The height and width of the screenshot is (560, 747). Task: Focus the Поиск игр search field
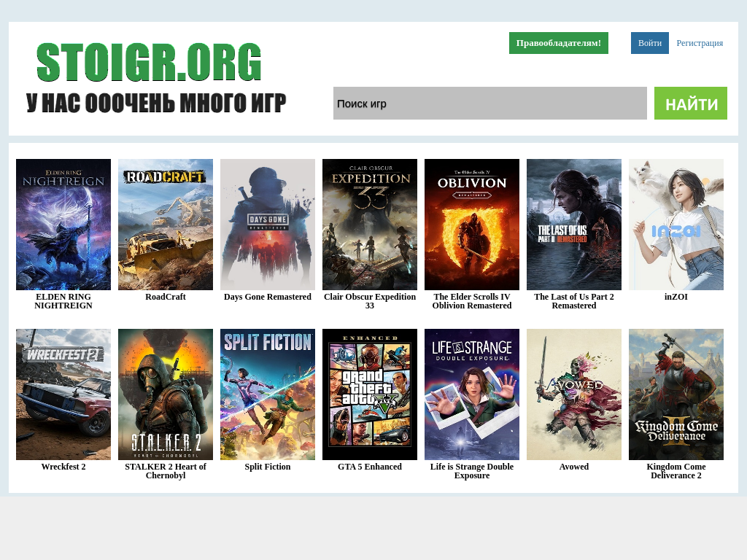tap(489, 103)
